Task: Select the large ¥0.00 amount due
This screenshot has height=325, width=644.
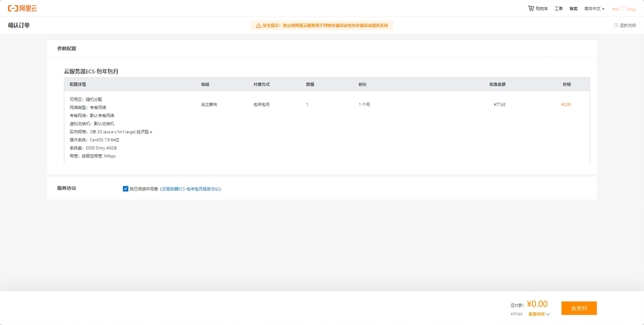Action: (x=537, y=304)
